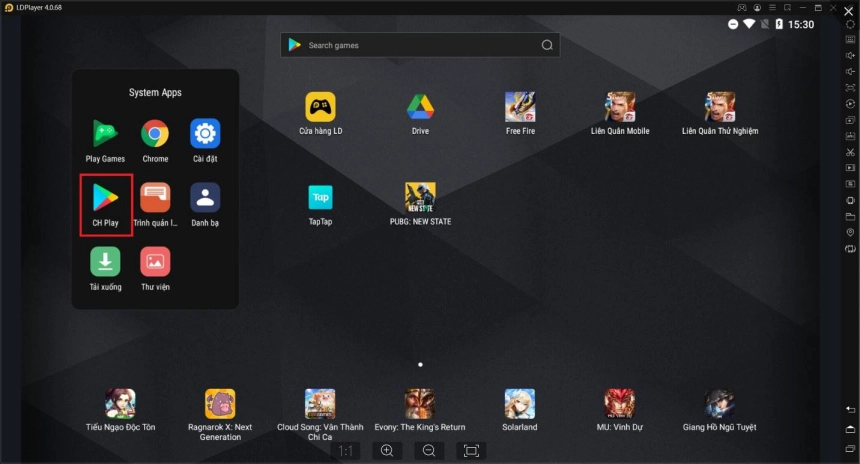The image size is (860, 464).
Task: Open the TapTap app
Action: point(320,198)
